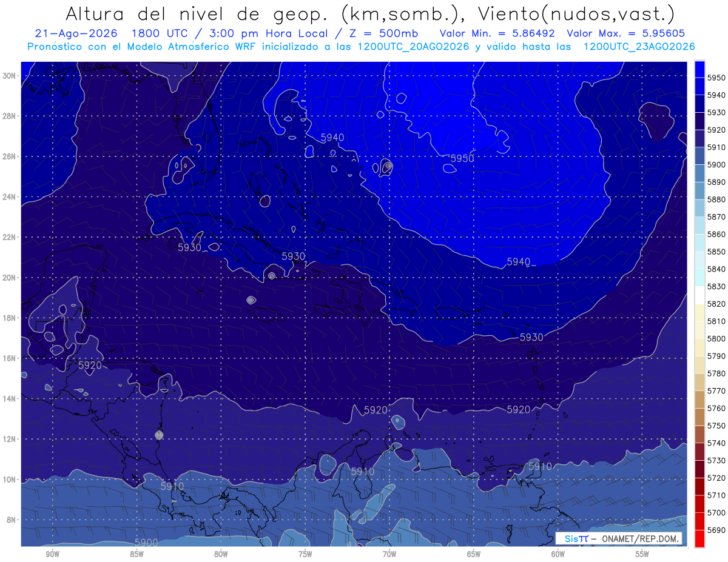
Task: Click the colorbar tick label 5690
Action: pos(716,530)
